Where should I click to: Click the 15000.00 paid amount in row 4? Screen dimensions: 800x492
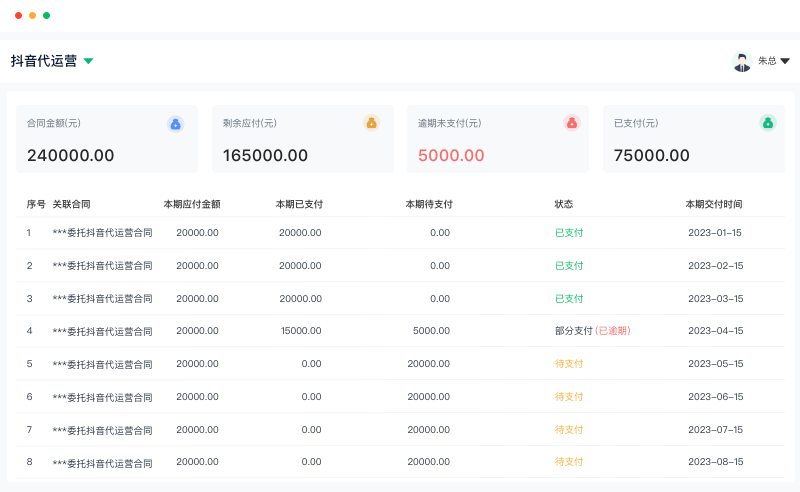pos(301,331)
